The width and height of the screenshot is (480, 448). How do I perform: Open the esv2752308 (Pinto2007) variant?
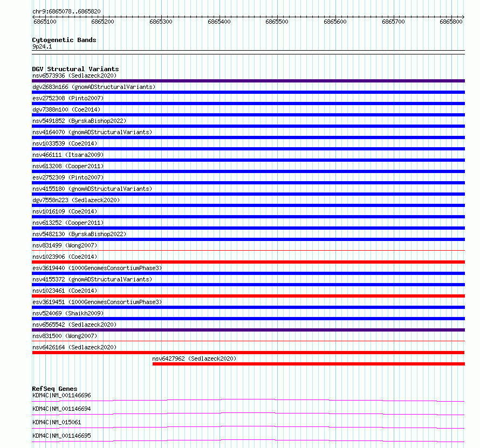[x=68, y=98]
